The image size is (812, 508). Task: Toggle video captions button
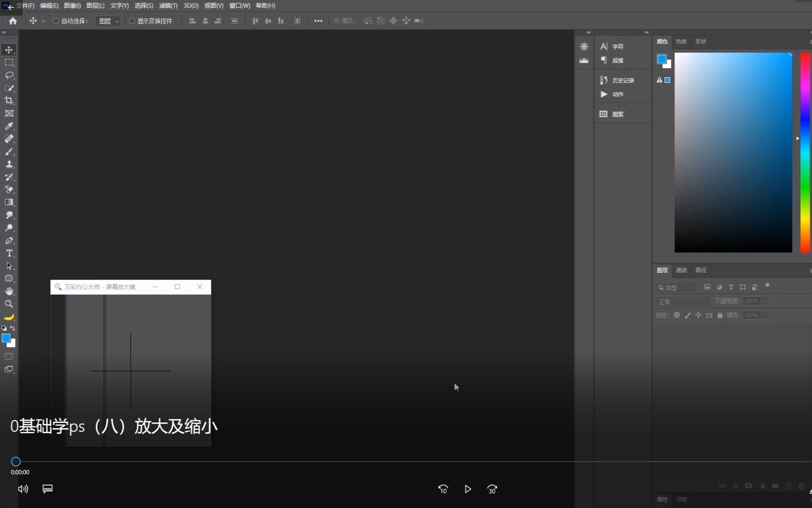[47, 489]
